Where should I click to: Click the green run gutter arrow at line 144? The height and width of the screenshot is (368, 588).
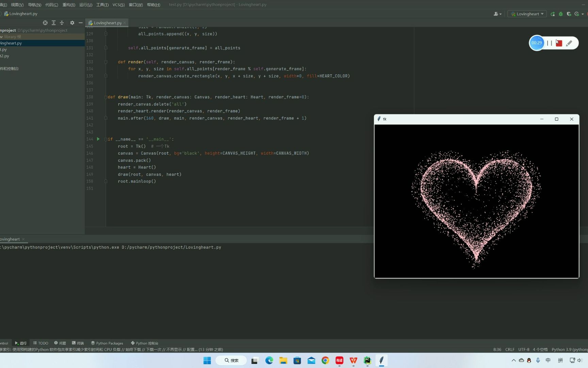tap(98, 139)
